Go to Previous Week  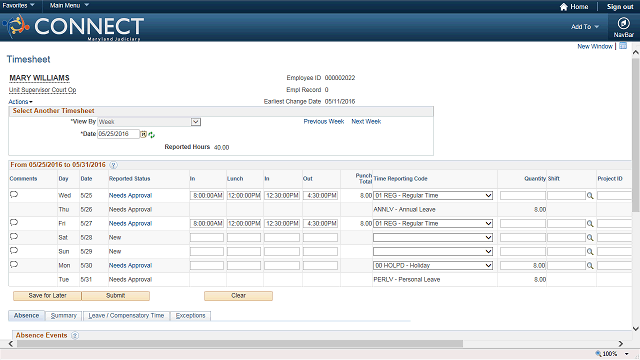[x=324, y=122]
